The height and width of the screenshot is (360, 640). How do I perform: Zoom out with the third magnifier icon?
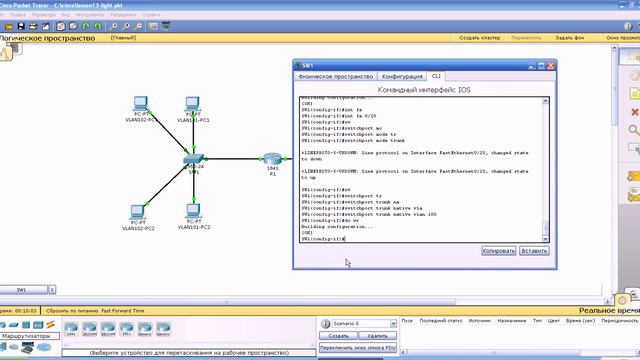(x=138, y=27)
